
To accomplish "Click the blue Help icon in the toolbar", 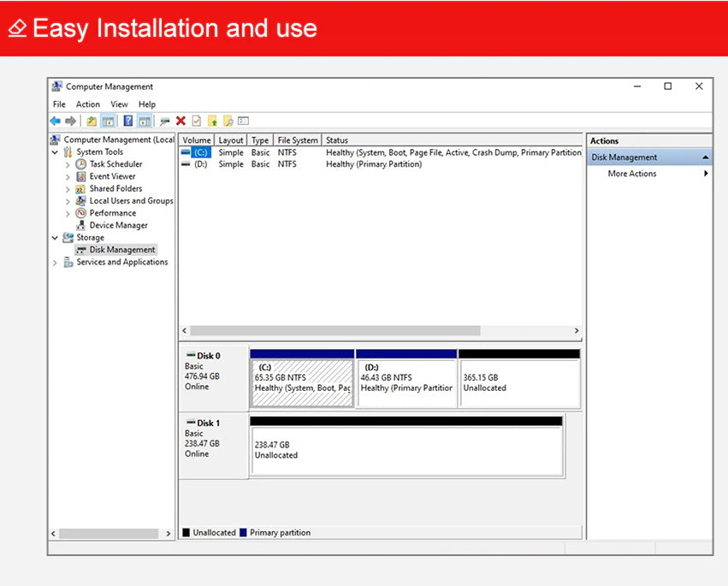I will [x=127, y=121].
